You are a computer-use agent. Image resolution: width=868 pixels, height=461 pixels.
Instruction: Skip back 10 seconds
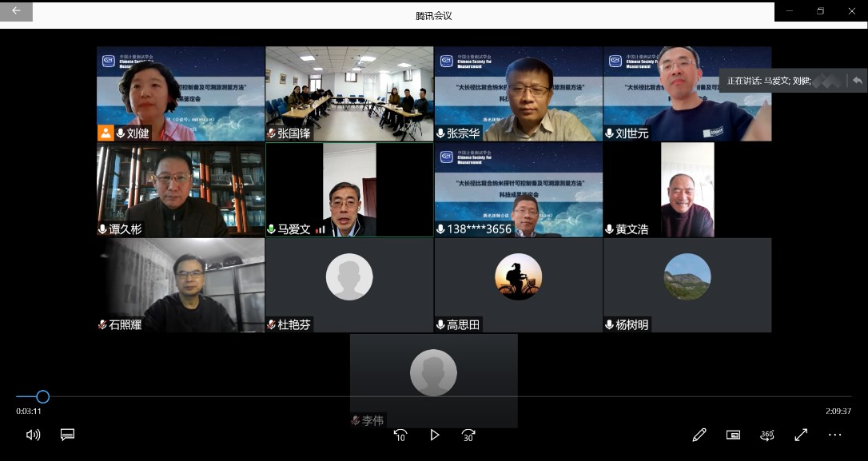400,435
